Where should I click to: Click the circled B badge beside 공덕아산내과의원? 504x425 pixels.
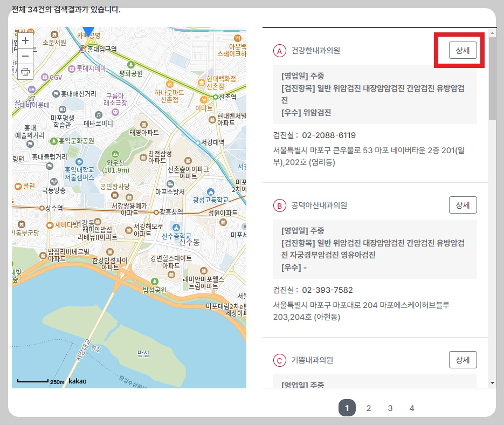pos(280,205)
